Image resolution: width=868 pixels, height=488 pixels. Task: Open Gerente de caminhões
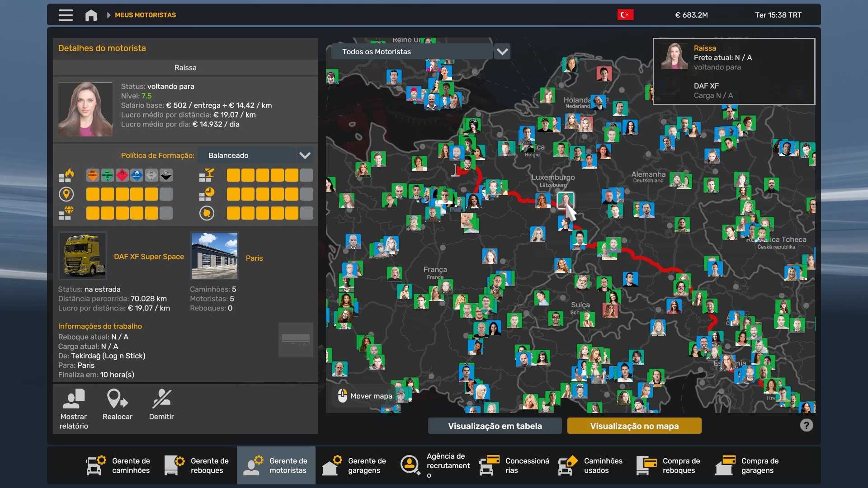pyautogui.click(x=118, y=465)
